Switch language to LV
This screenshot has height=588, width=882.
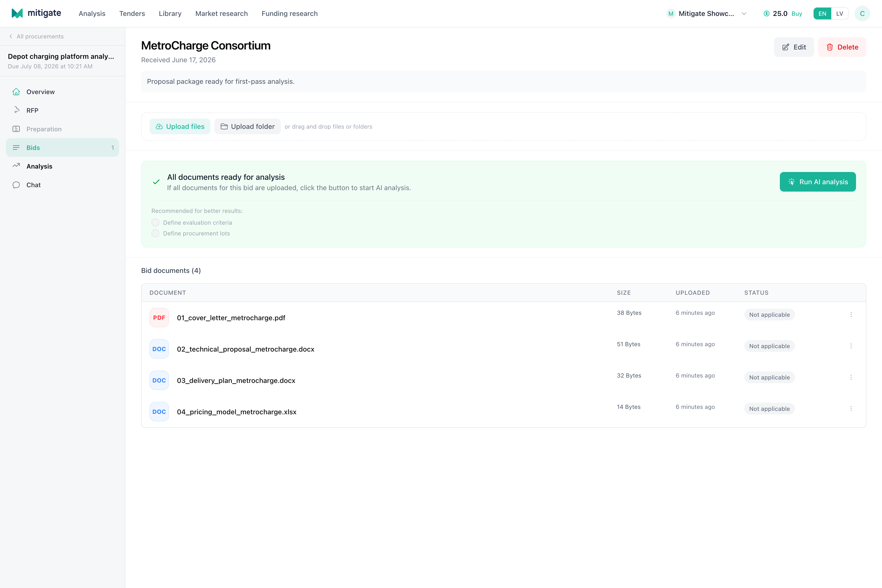click(840, 13)
